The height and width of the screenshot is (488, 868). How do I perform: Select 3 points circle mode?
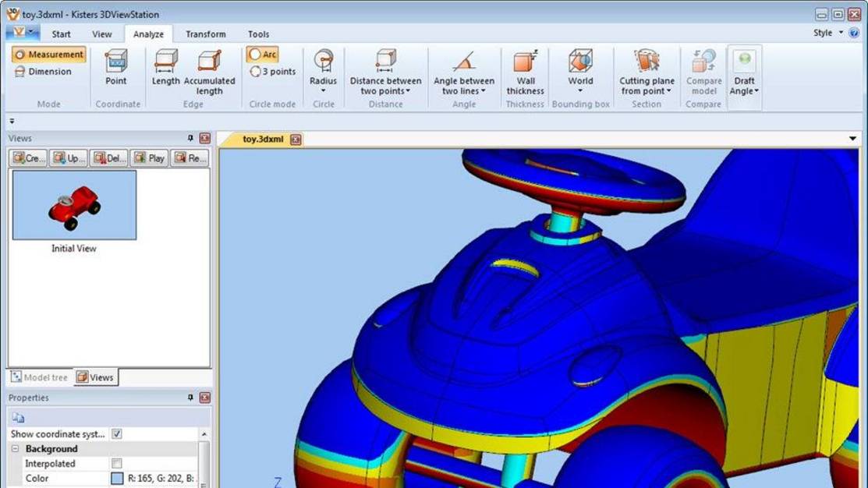(272, 72)
